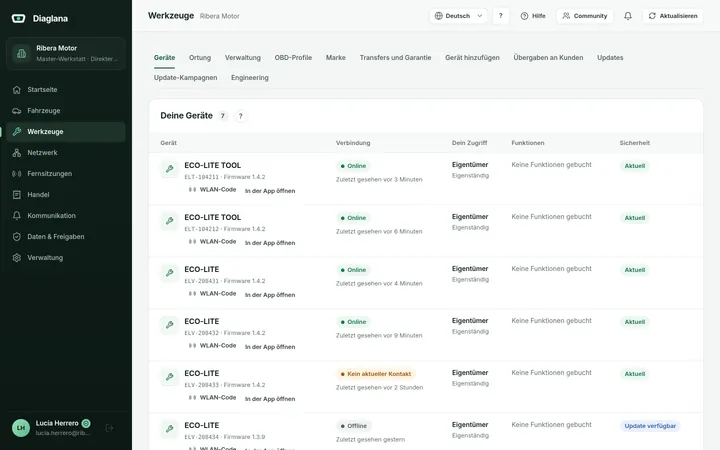Viewport: 720px width, 450px height.
Task: Switch to the Transfers und Garantie tab
Action: (x=395, y=58)
